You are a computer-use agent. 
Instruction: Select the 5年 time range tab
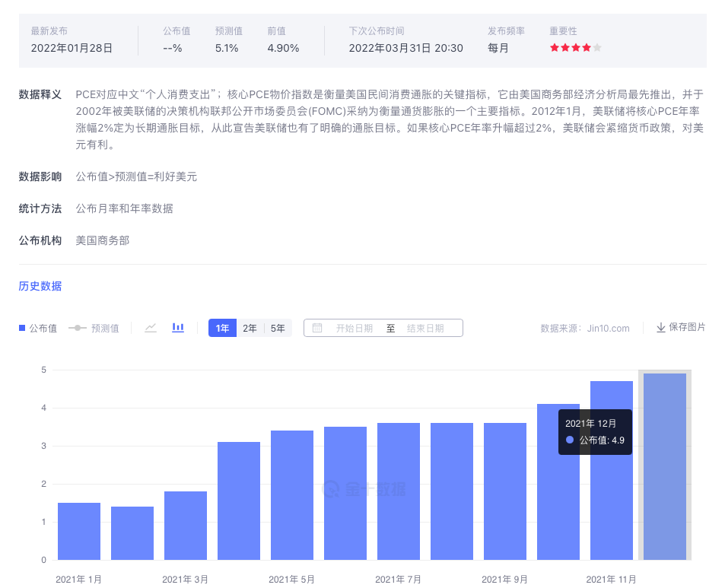278,328
